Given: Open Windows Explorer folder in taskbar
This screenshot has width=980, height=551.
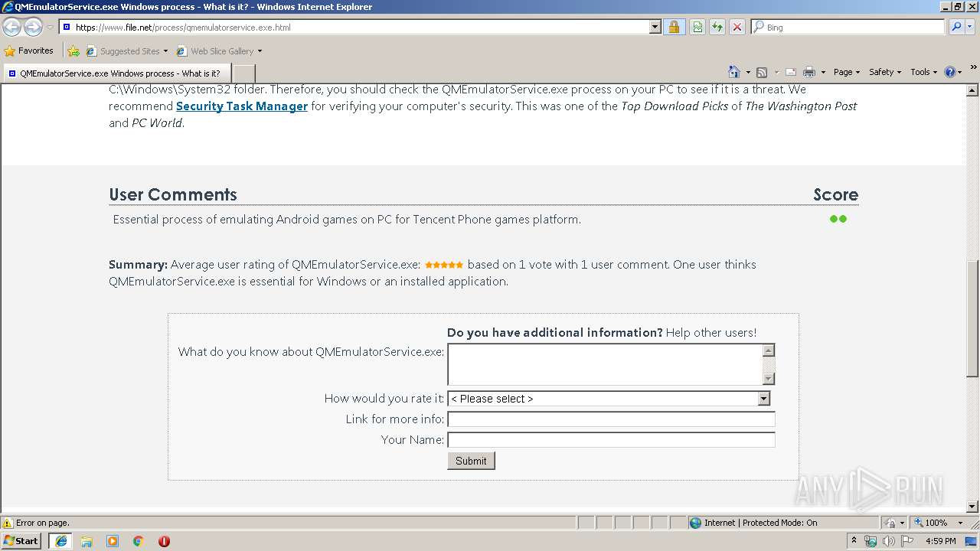Looking at the screenshot, I should point(87,541).
